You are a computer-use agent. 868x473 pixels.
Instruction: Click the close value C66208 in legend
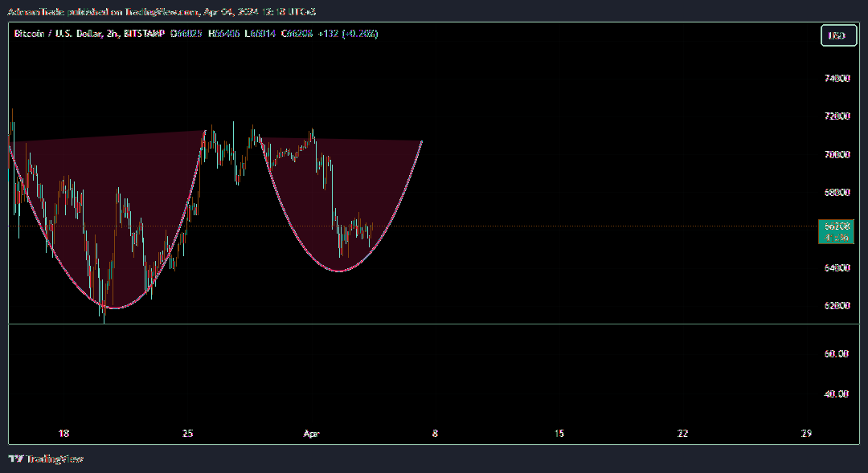tap(297, 34)
